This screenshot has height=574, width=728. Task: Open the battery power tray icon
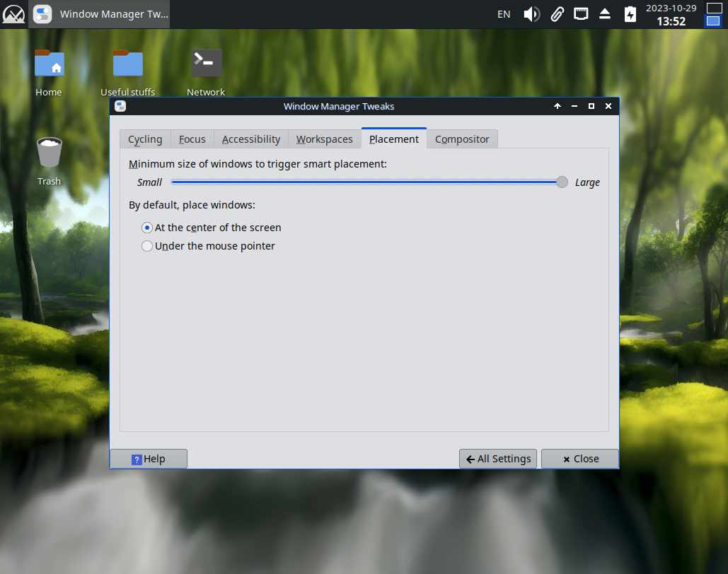pyautogui.click(x=630, y=14)
